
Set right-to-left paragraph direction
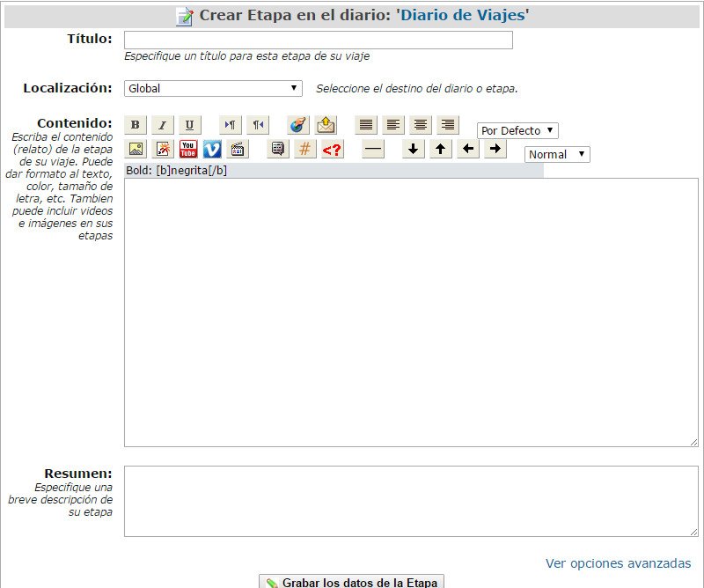pyautogui.click(x=258, y=125)
